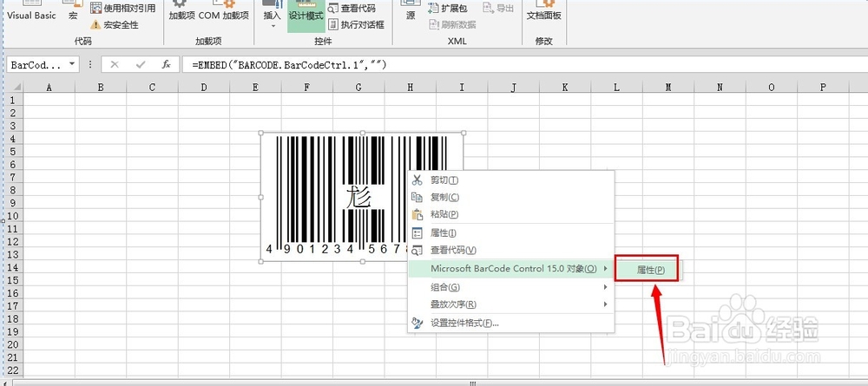
Task: Click 扩展包 in XML group
Action: pos(449,9)
